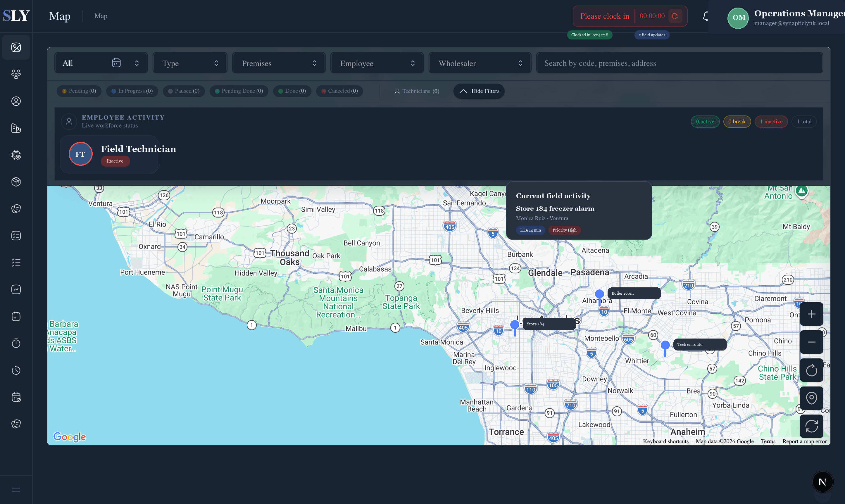This screenshot has width=845, height=504.
Task: Expand the Employee dropdown
Action: pyautogui.click(x=377, y=63)
